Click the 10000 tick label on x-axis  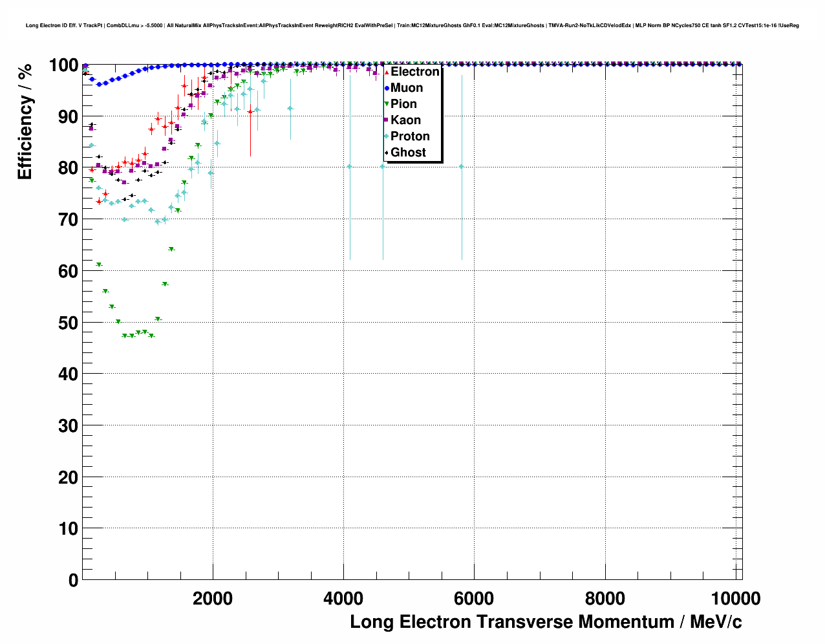735,599
